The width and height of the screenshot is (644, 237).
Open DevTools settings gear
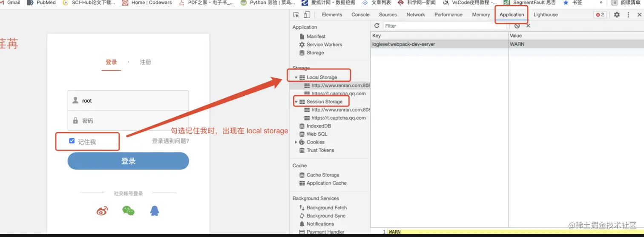click(617, 14)
